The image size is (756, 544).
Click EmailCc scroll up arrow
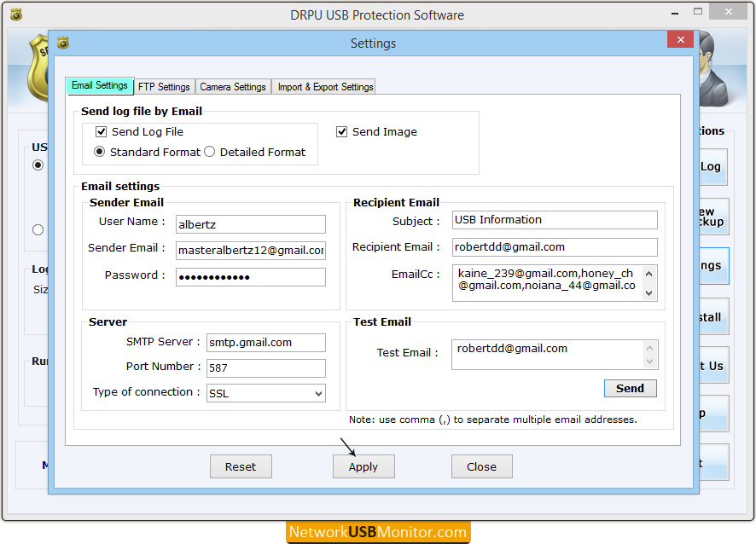click(649, 274)
